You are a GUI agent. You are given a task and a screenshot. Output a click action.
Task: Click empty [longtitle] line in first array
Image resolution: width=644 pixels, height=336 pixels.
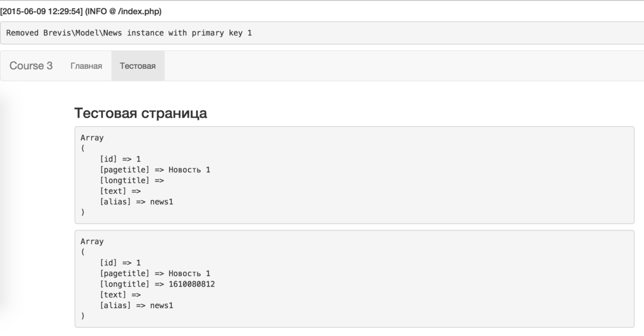132,180
